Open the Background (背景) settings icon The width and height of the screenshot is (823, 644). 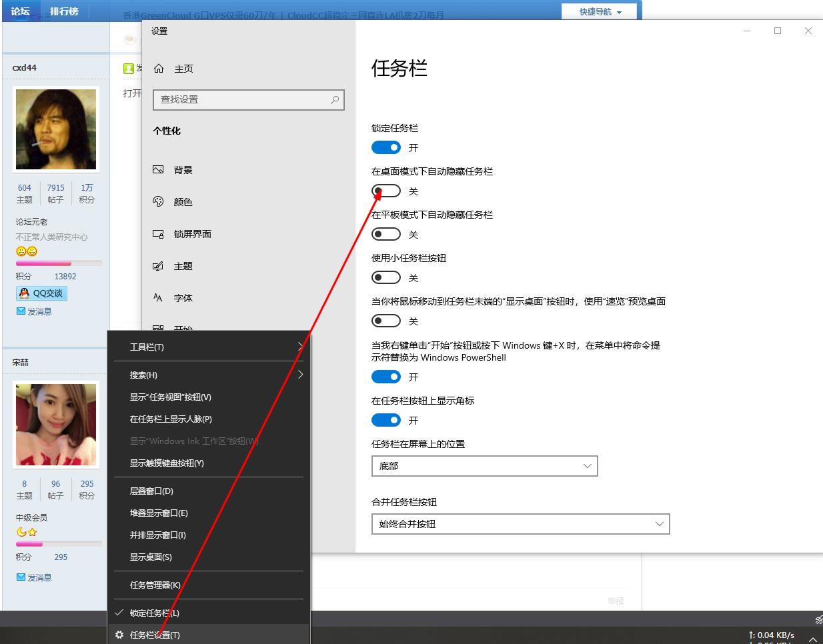pyautogui.click(x=159, y=170)
